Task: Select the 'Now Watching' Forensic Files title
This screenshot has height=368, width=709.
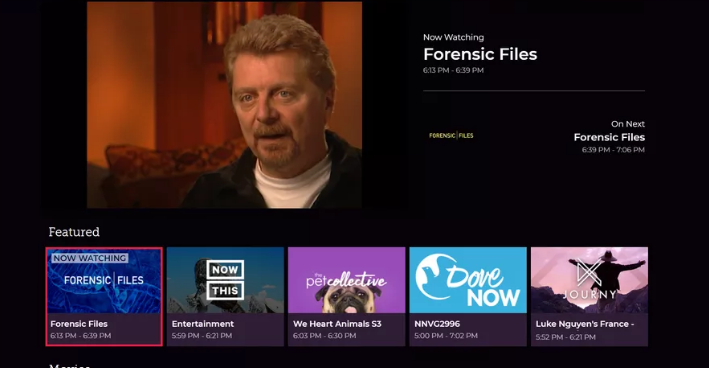Action: tap(480, 54)
